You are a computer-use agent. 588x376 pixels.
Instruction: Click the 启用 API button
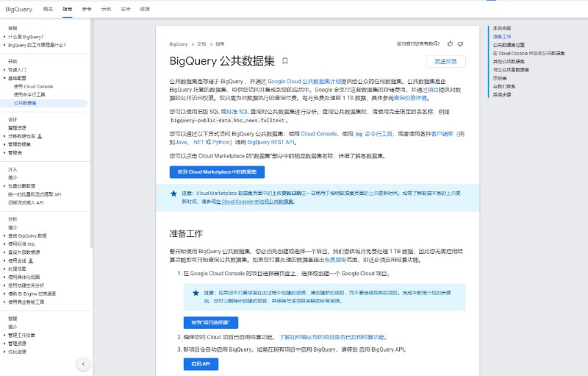(201, 364)
